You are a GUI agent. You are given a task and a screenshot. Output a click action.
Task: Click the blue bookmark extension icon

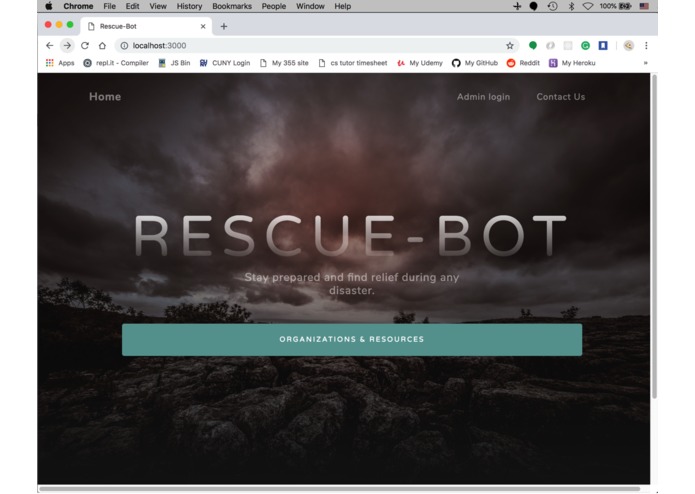coord(603,45)
